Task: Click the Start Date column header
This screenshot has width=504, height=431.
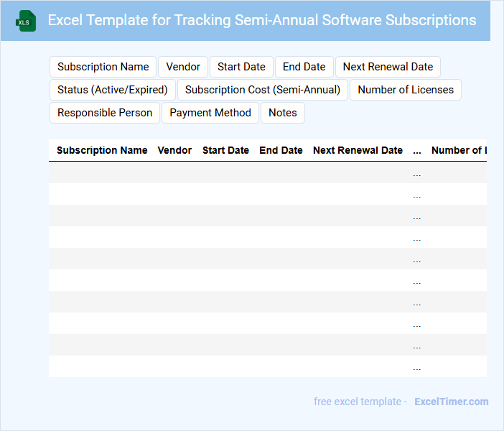Action: (225, 150)
